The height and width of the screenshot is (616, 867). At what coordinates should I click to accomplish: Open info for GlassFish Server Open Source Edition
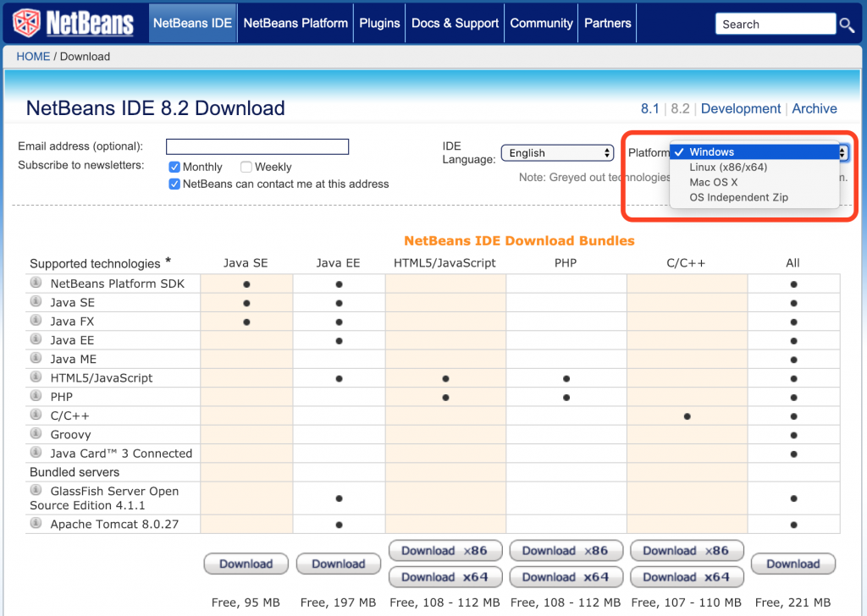(x=35, y=492)
